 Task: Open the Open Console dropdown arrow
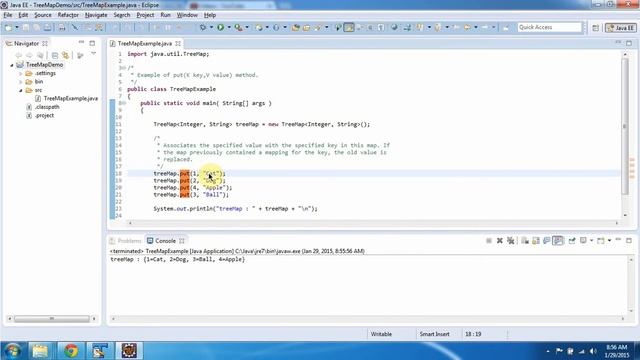pyautogui.click(x=609, y=241)
